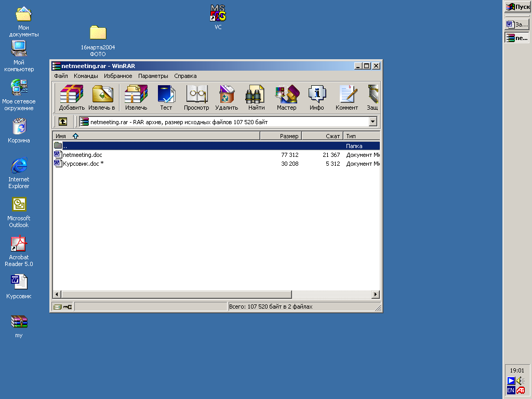Show archive Инфо (Info)
Screen dimensions: 532x399
point(316,98)
